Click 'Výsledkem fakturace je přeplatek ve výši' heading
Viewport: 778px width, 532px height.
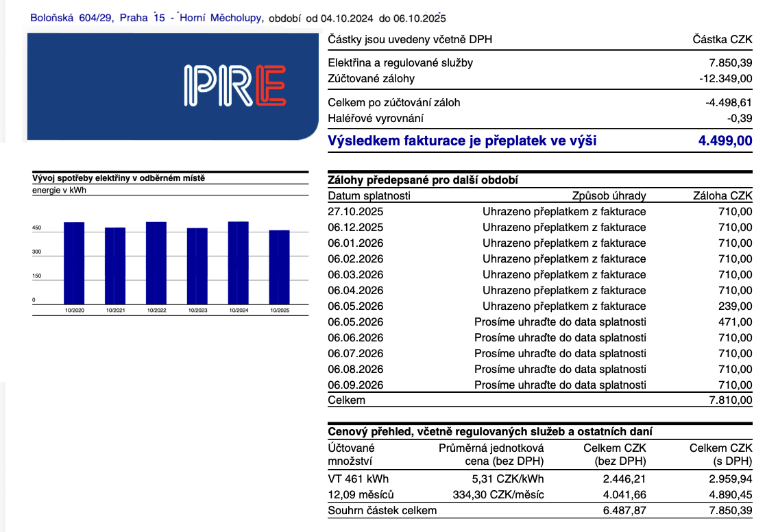coord(462,141)
